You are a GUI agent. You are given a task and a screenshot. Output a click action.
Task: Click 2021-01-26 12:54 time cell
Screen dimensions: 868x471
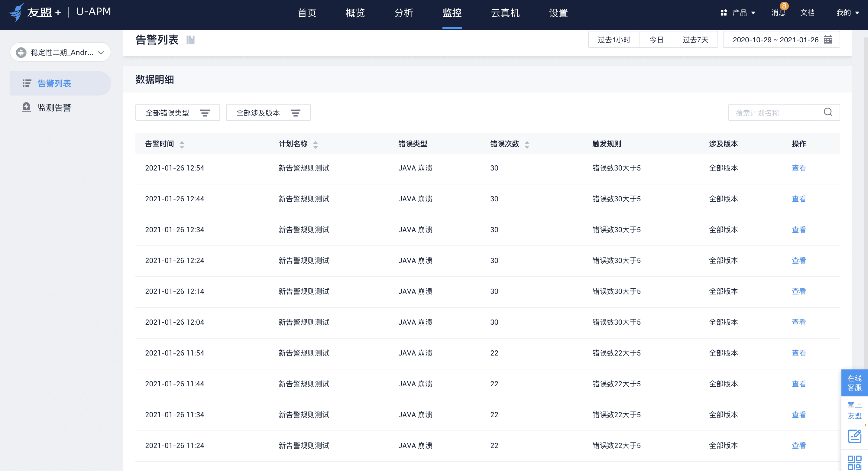pos(175,168)
